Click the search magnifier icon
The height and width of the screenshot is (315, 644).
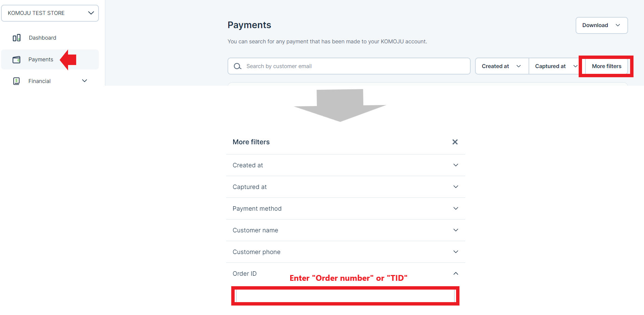coord(238,66)
